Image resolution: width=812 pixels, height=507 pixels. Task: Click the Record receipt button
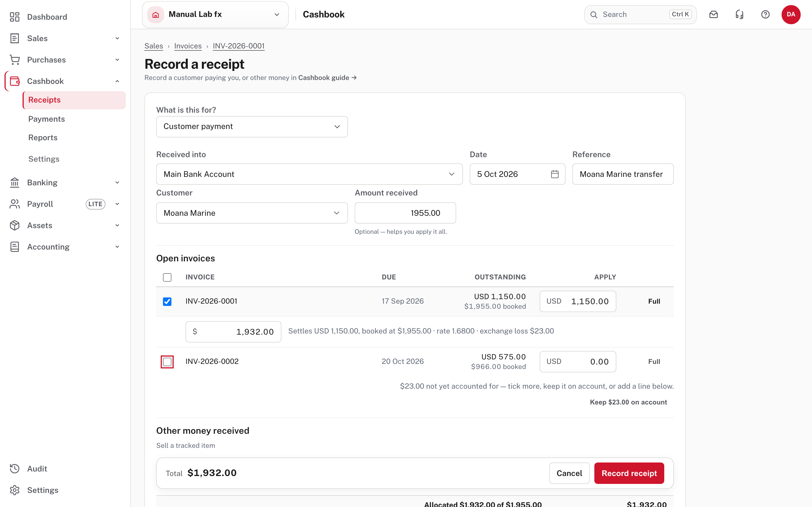tap(629, 473)
